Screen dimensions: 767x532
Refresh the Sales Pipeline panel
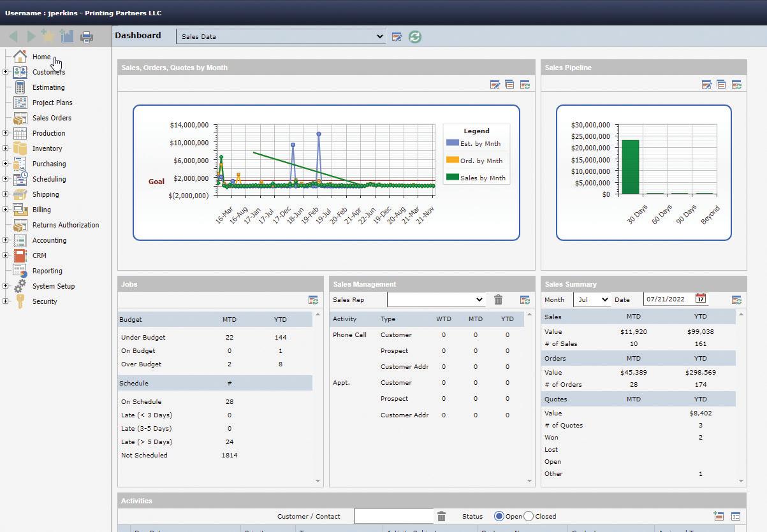click(736, 84)
